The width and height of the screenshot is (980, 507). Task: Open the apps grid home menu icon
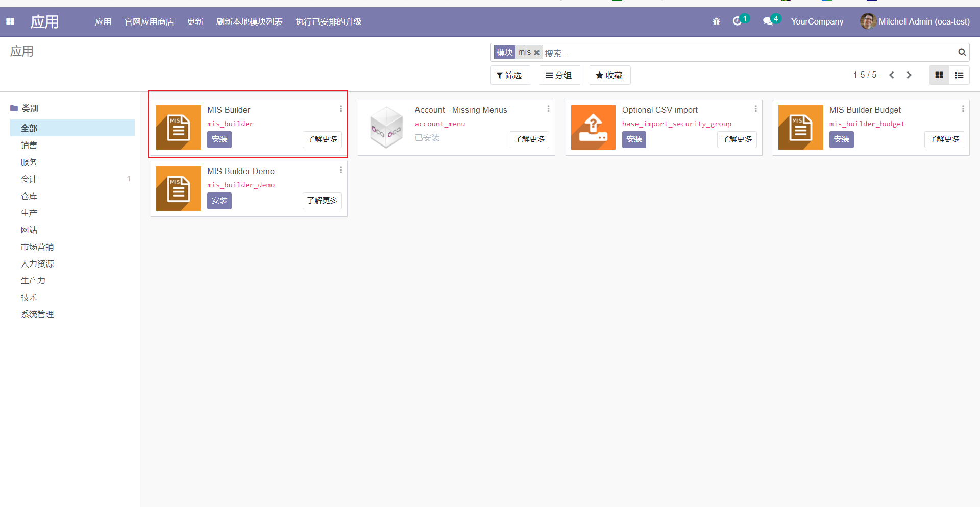pyautogui.click(x=10, y=21)
